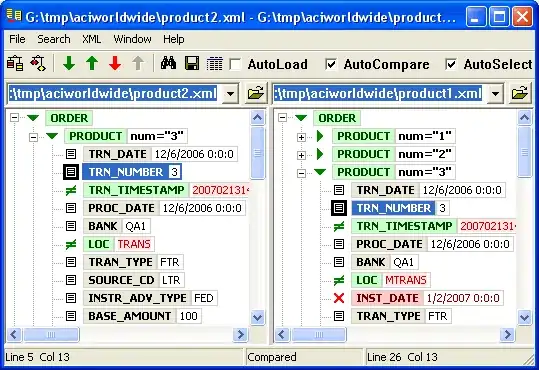Click the red down arrow icon
539x370 pixels.
115,64
